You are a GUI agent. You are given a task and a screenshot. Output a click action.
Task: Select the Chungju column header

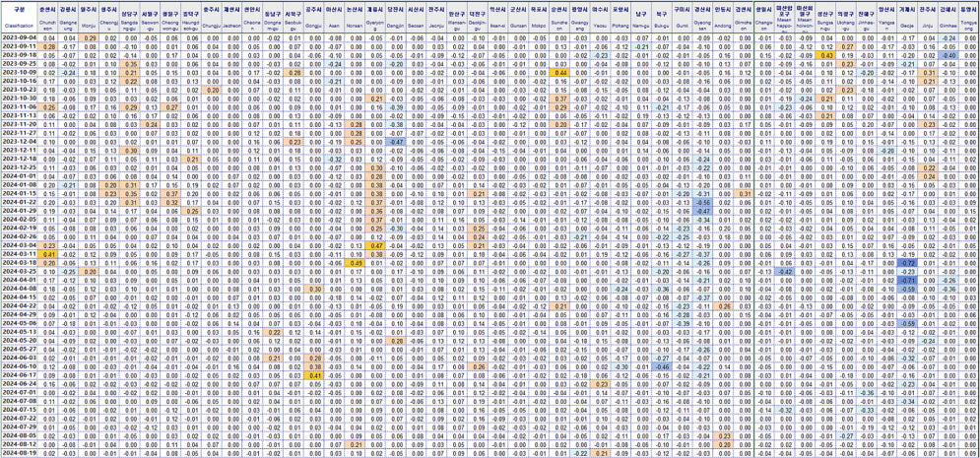pos(213,18)
